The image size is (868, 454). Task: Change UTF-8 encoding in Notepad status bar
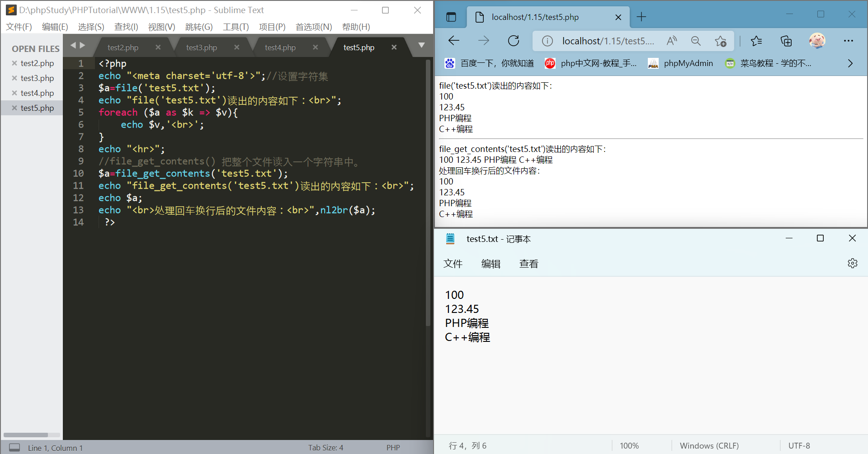[x=799, y=446]
